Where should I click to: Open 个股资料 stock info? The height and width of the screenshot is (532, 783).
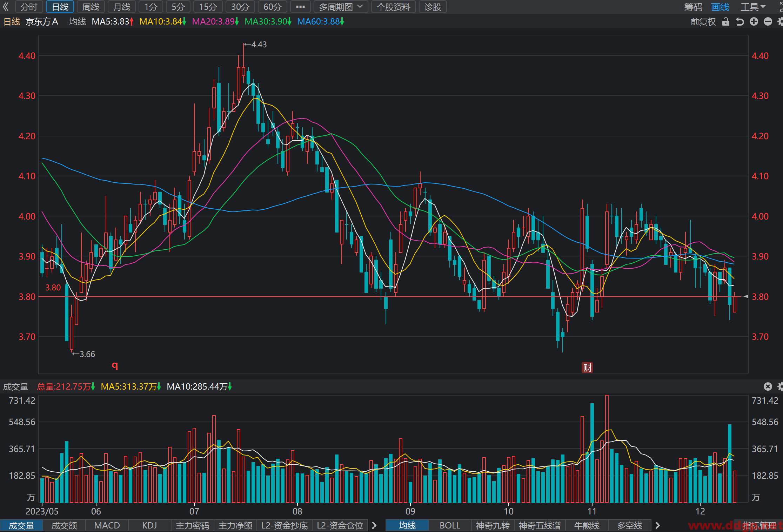pos(394,7)
